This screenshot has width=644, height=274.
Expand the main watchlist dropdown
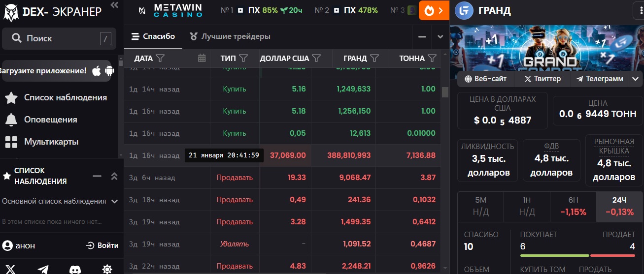114,201
